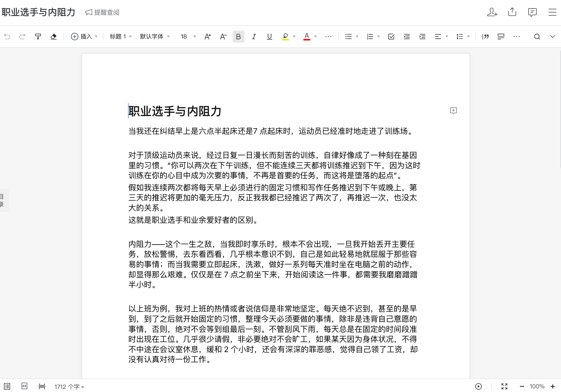Image resolution: width=561 pixels, height=392 pixels.
Task: Click the heading 职业选手与内阻力 in document
Action: click(x=175, y=111)
